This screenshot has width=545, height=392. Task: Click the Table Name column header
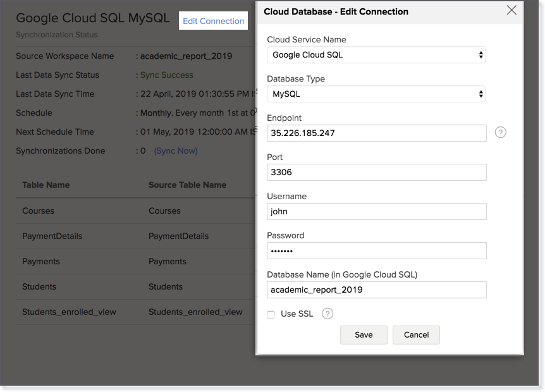46,185
